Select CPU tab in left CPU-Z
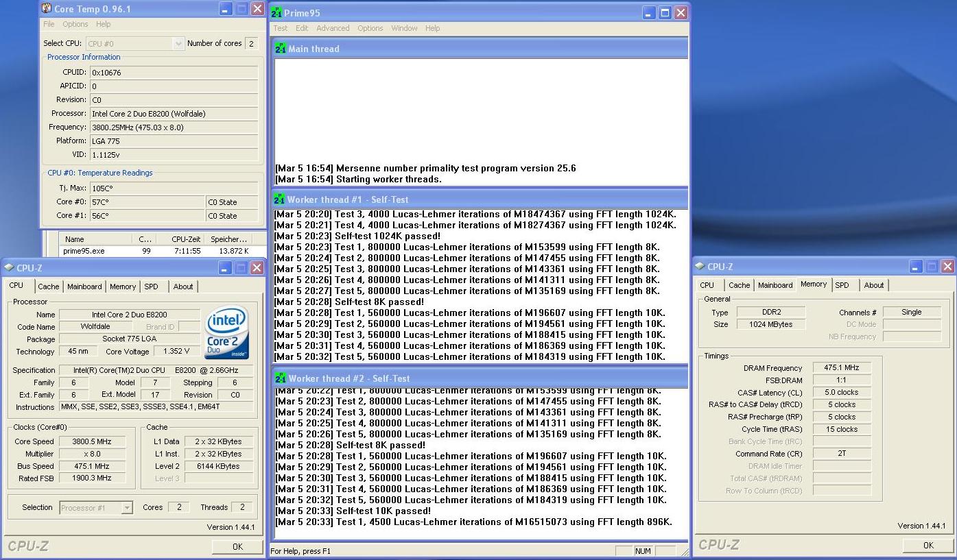This screenshot has width=957, height=560. click(16, 286)
